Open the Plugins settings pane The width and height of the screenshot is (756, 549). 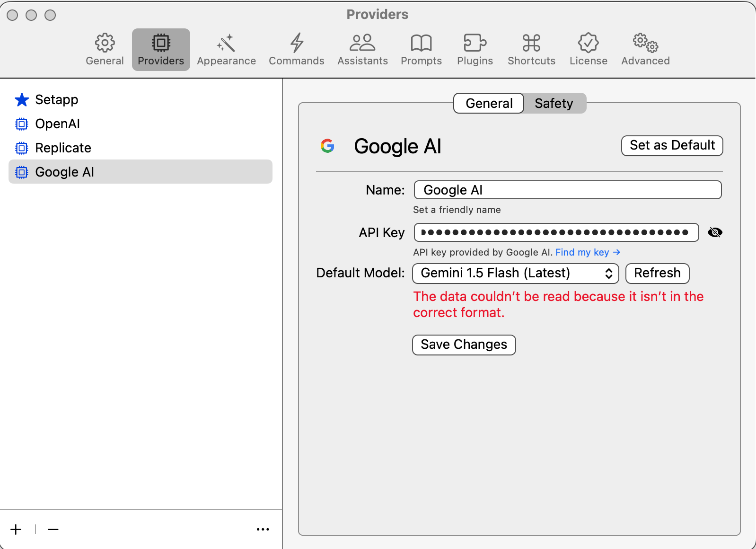pos(475,50)
